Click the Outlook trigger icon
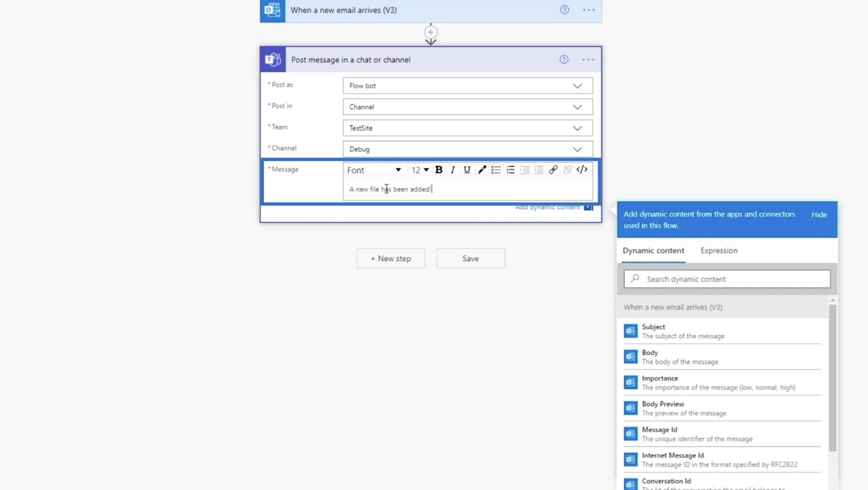The image size is (868, 490). pos(272,10)
